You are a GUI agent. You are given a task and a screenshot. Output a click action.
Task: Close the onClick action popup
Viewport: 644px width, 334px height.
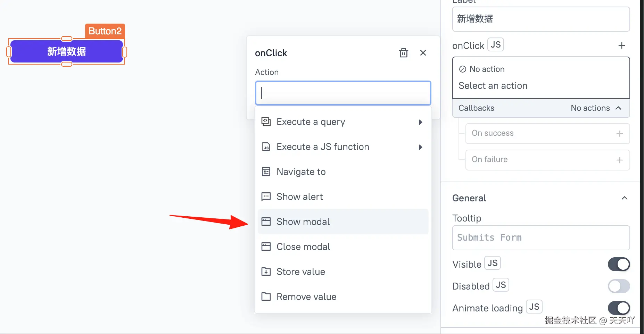coord(423,53)
